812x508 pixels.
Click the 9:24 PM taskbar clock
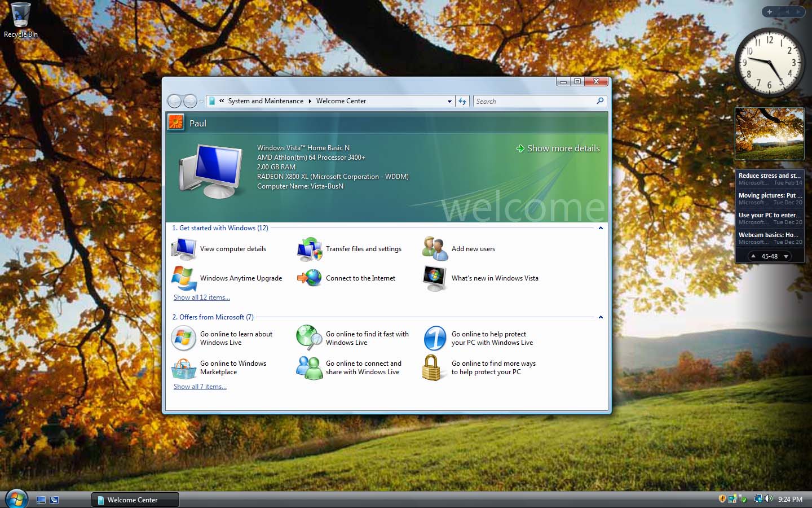(x=790, y=499)
